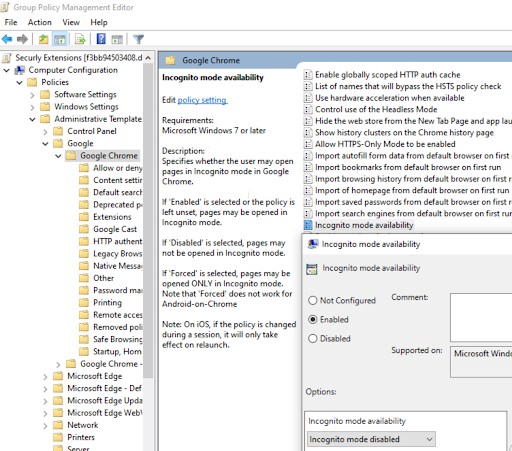The height and width of the screenshot is (451, 512).
Task: Click the icon of Incognito mode availability list row
Action: [308, 225]
